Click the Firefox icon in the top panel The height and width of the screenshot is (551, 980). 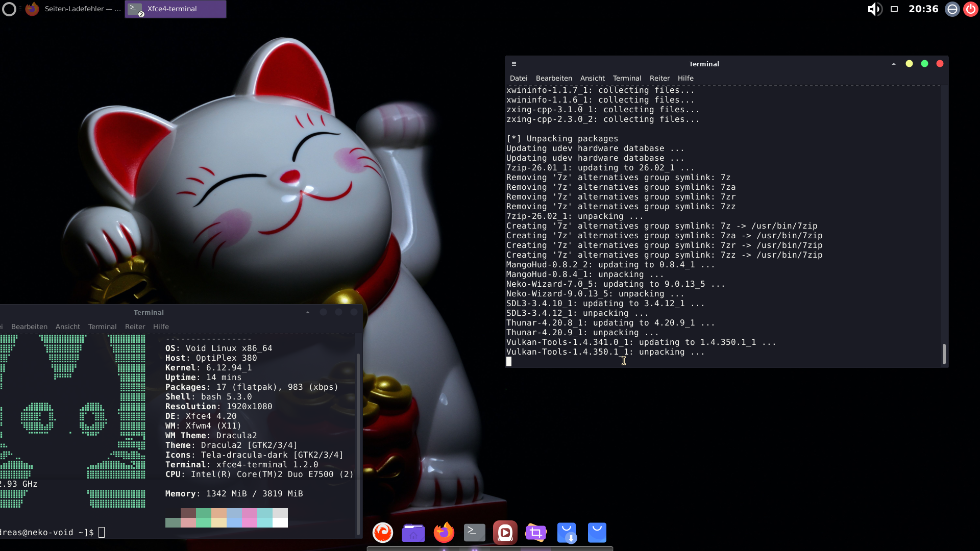[x=32, y=9]
